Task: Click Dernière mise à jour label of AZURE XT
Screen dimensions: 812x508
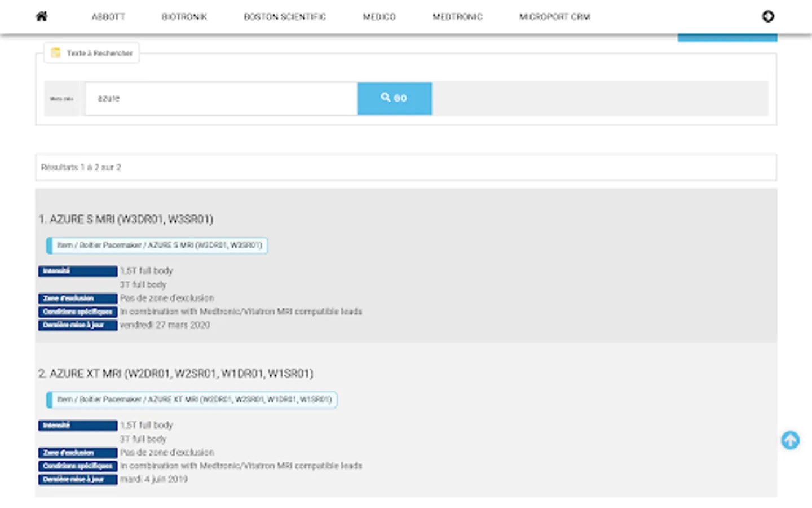Action: pos(78,479)
